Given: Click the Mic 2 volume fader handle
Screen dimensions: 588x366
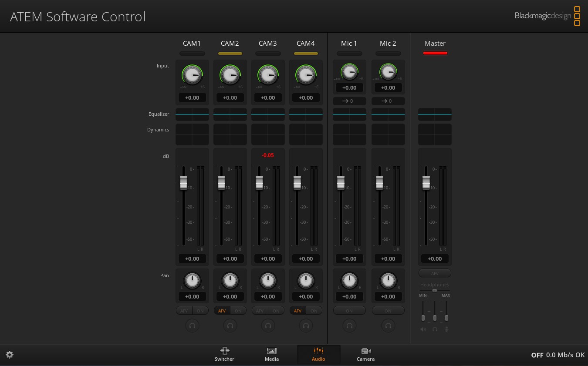Looking at the screenshot, I should (379, 183).
